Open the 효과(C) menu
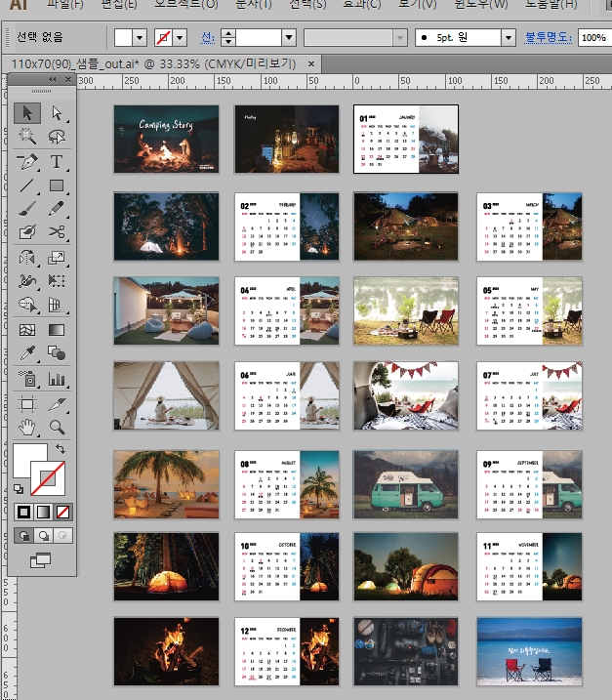Image resolution: width=612 pixels, height=700 pixels. tap(362, 5)
